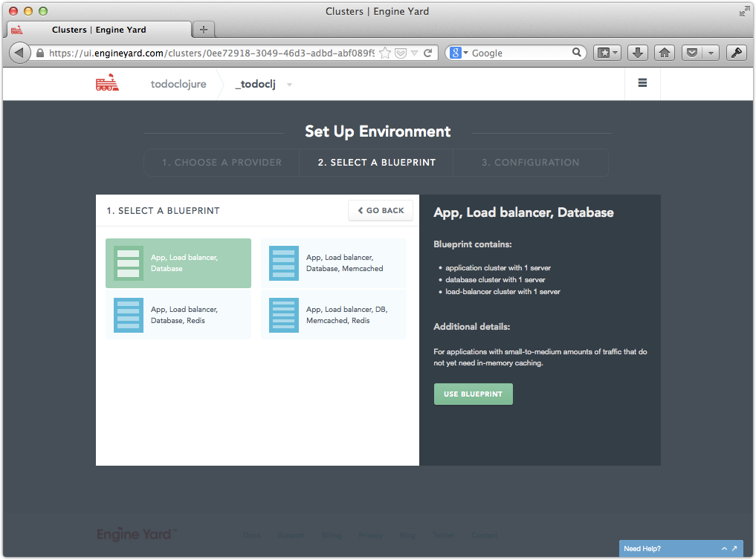Go to home page icon
The height and width of the screenshot is (560, 756).
tap(665, 53)
